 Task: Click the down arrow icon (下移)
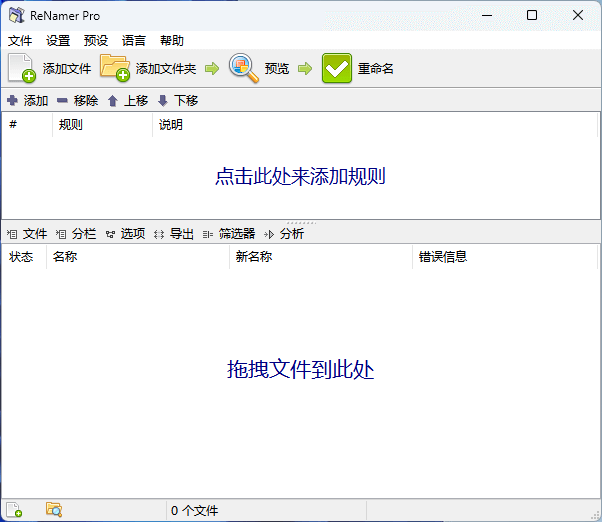coord(163,101)
